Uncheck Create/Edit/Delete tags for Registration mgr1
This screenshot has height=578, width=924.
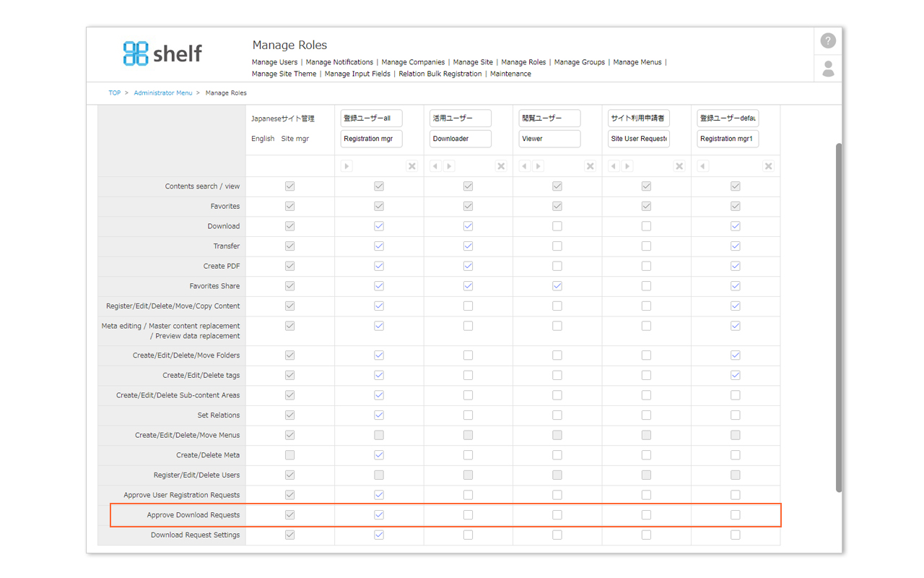pos(735,375)
